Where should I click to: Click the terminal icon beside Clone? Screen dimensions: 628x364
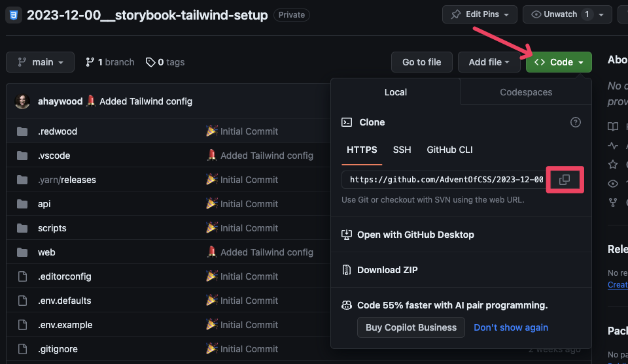point(347,122)
